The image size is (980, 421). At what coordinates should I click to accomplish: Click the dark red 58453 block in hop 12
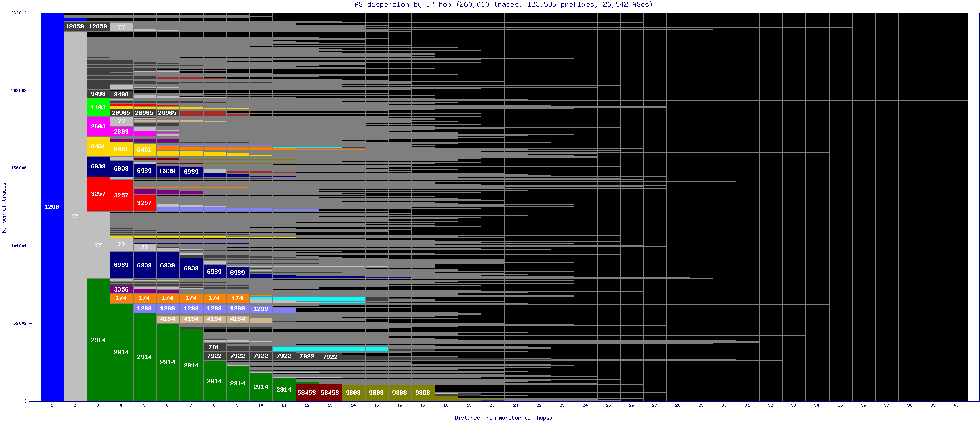point(307,393)
